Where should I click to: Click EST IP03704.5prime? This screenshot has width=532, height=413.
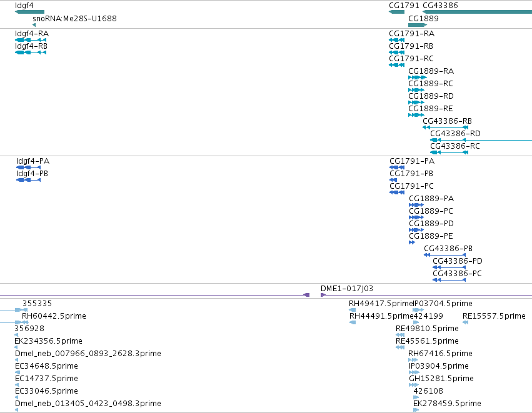click(x=443, y=304)
